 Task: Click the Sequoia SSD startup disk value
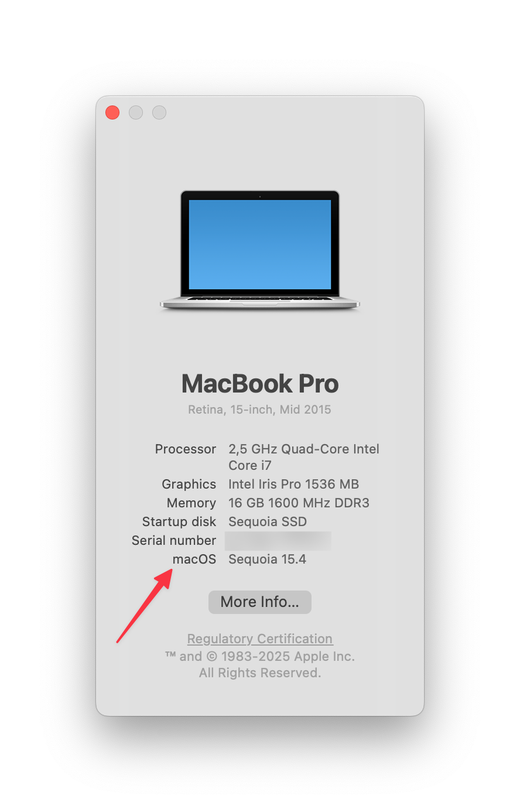pos(268,521)
